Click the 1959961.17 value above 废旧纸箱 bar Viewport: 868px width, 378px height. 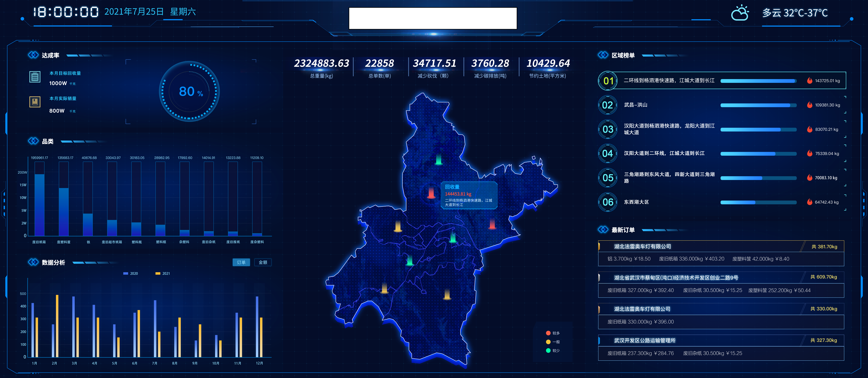pyautogui.click(x=39, y=158)
